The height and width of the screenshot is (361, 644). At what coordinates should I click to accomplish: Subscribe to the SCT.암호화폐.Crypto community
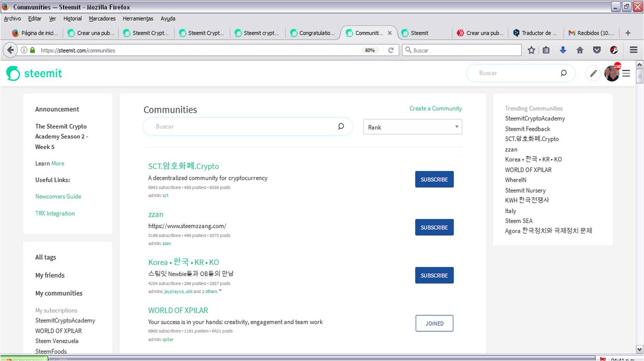tap(434, 179)
